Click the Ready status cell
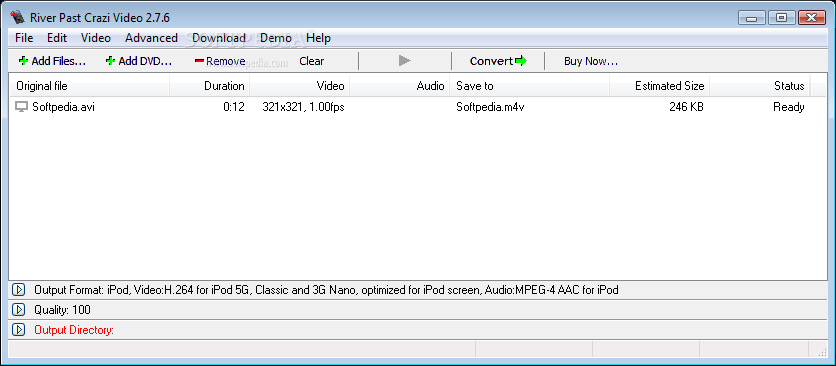This screenshot has width=836, height=366. tap(789, 107)
